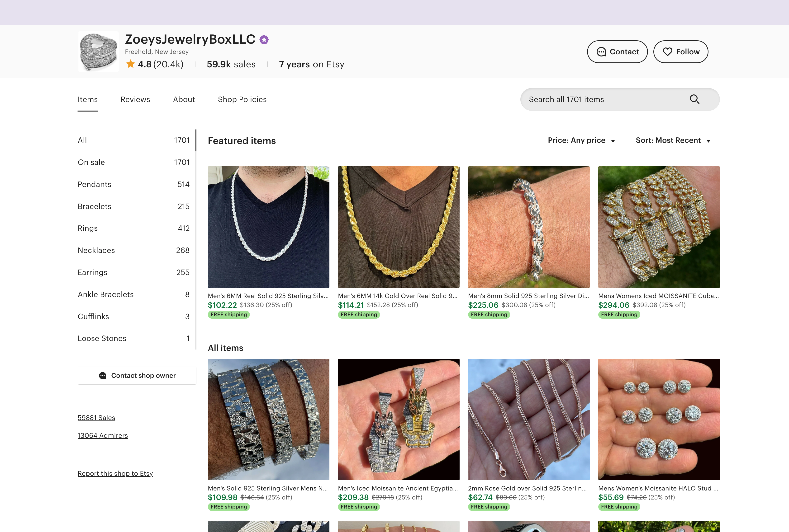
Task: Open the Sort: Most Recent dropdown
Action: pyautogui.click(x=673, y=140)
